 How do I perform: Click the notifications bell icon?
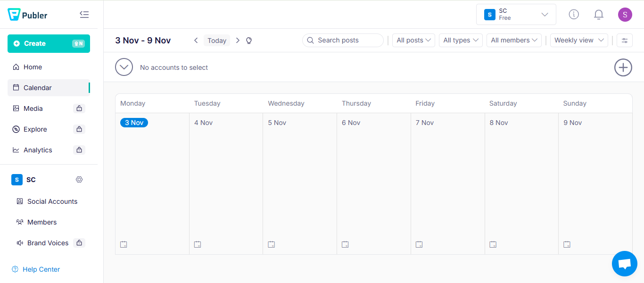(x=598, y=15)
